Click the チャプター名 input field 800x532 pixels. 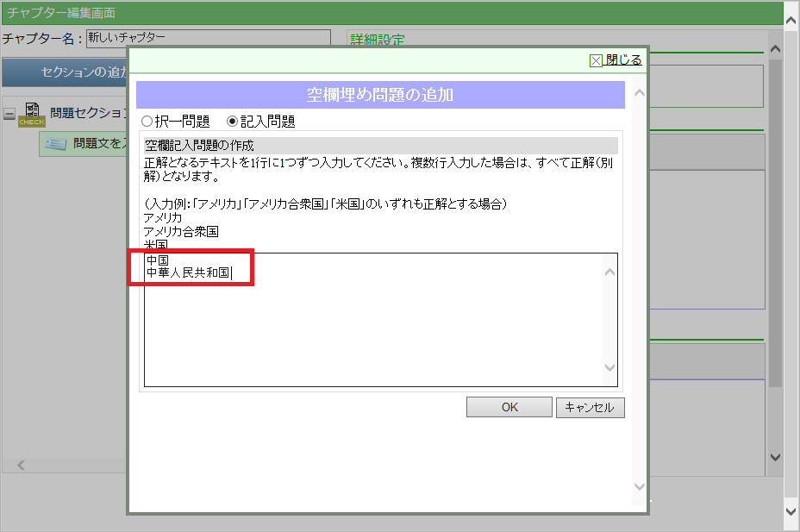pyautogui.click(x=209, y=38)
